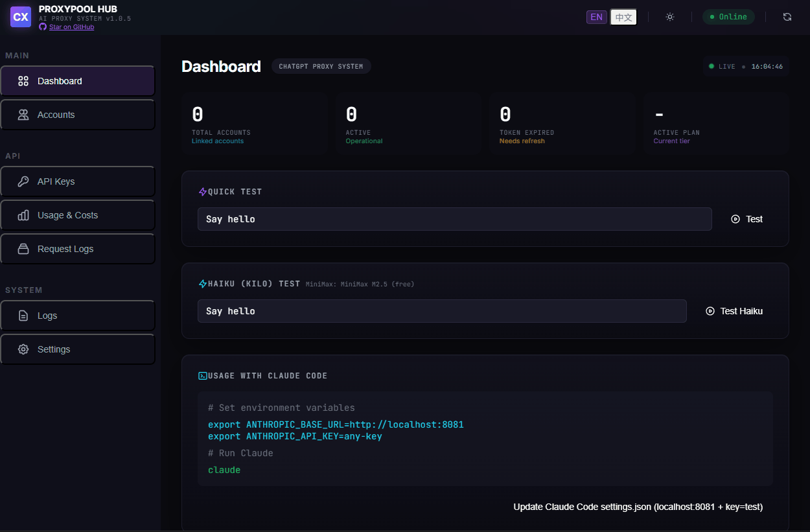The image size is (810, 532).
Task: Click the play icon on Test Haiku button
Action: [x=710, y=311]
